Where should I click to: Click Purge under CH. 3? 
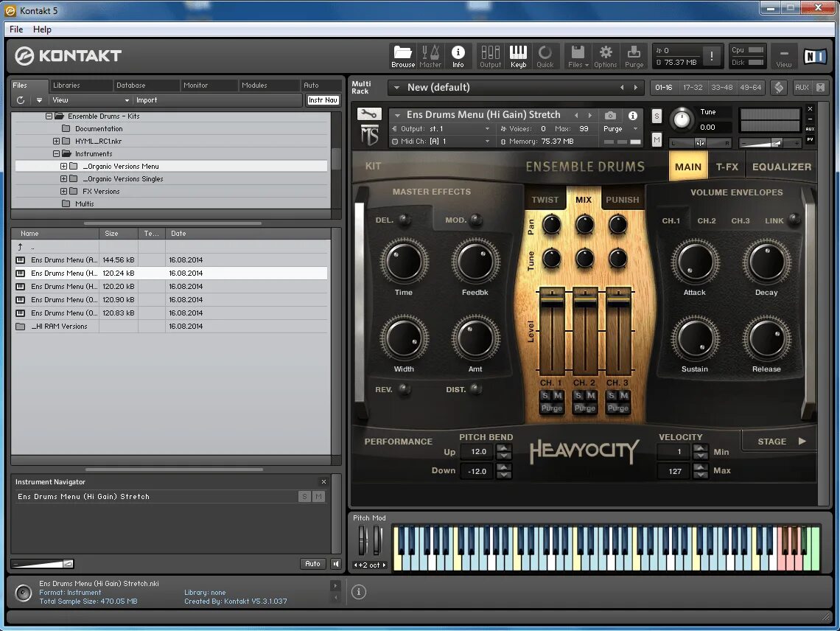tap(617, 408)
